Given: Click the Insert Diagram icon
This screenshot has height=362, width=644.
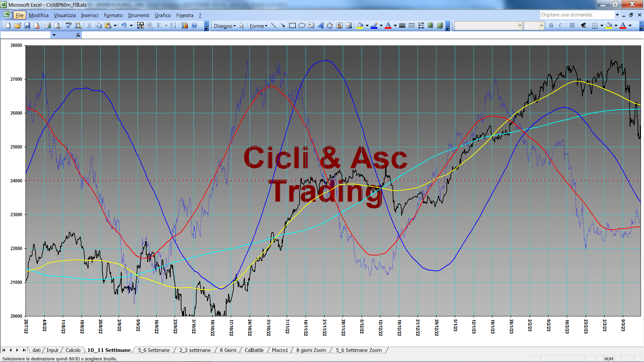Looking at the screenshot, I should pos(330,25).
